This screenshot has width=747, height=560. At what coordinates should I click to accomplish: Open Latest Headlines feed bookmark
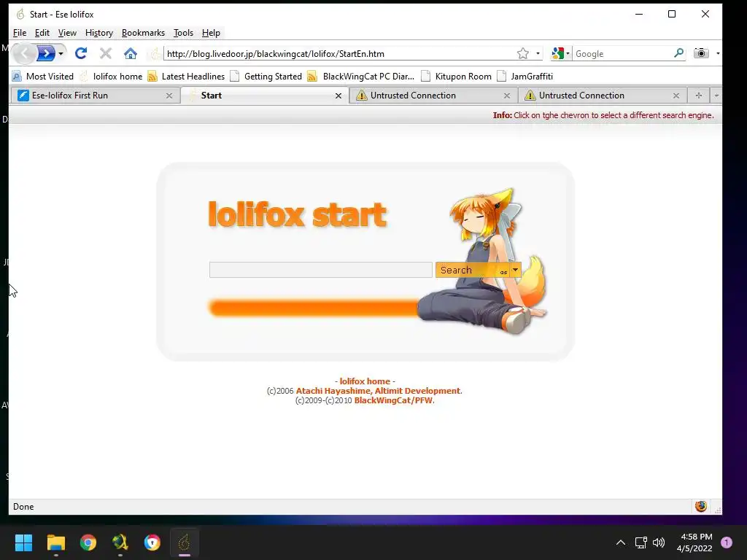pyautogui.click(x=186, y=76)
